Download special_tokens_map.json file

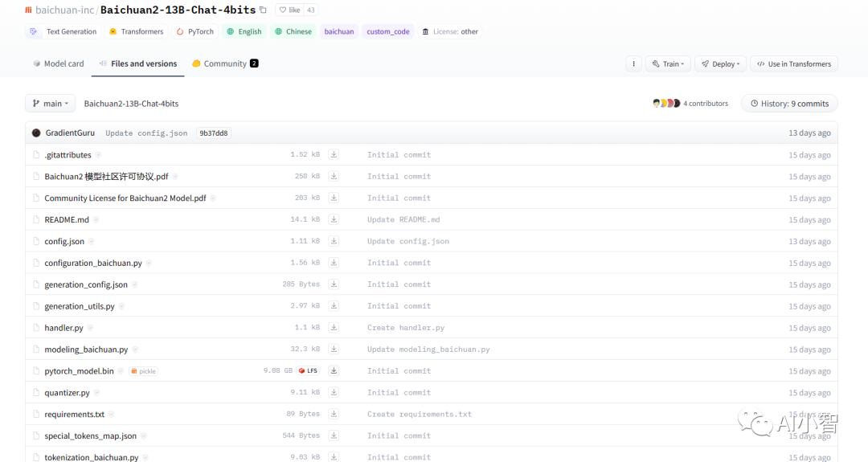tap(334, 435)
